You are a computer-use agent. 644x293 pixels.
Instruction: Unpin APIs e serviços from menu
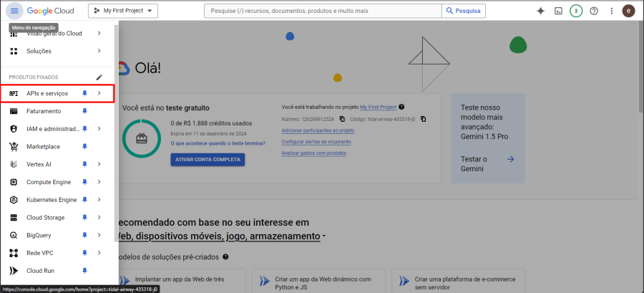pyautogui.click(x=84, y=94)
